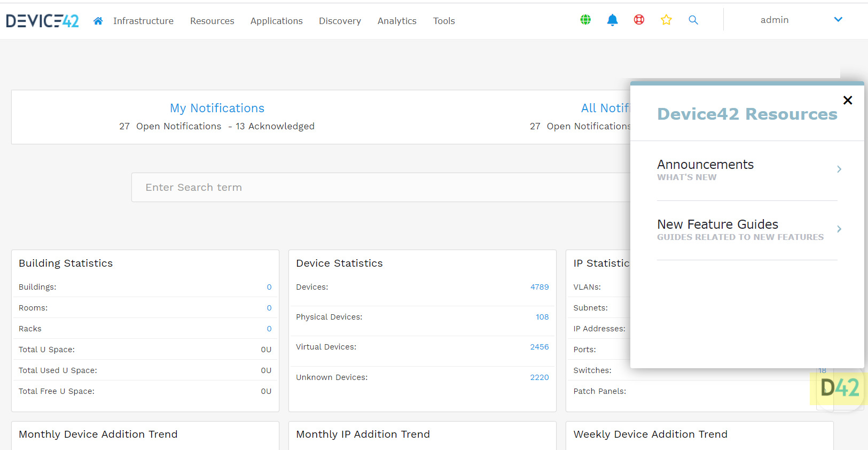
Task: Open All Notifications link
Action: (606, 108)
